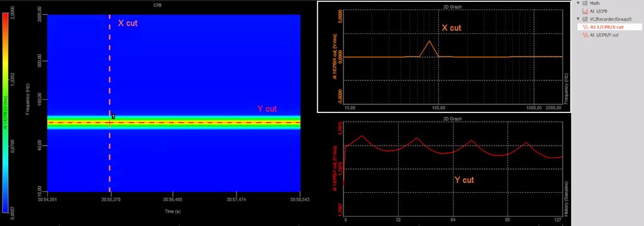Select the AI 1/CPB/X cut channel name
This screenshot has width=644, height=226.
(x=607, y=27)
